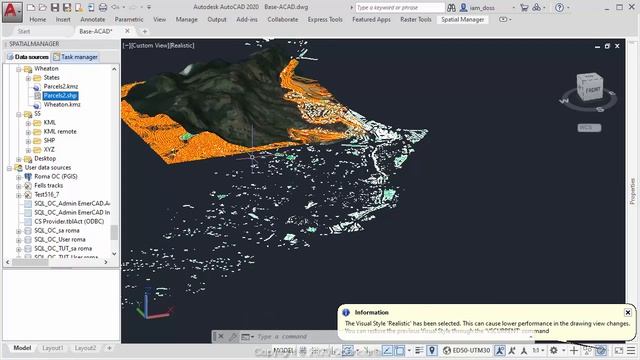The width and height of the screenshot is (640, 360).
Task: Click the new file tab plus button
Action: [x=144, y=31]
